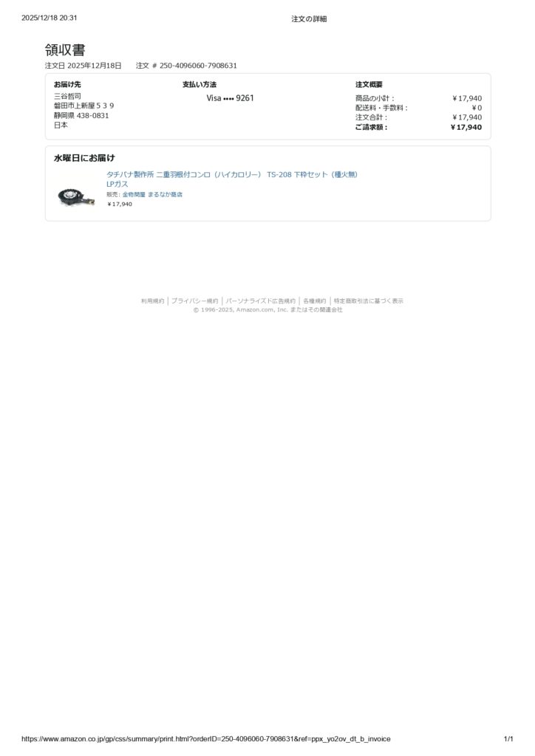The height and width of the screenshot is (756, 535).
Task: Click the ご請求額 total amount ¥17,940
Action: (x=466, y=127)
